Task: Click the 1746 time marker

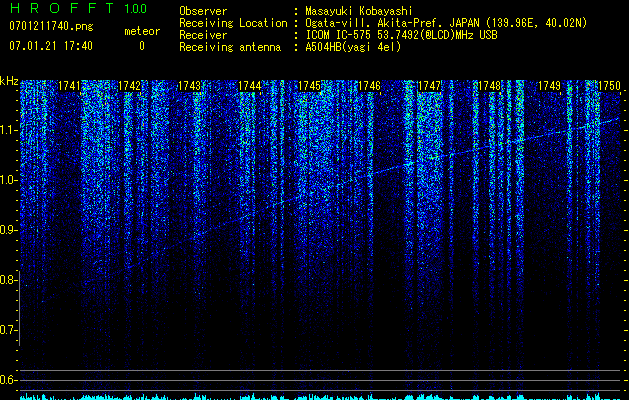Action: click(x=369, y=86)
